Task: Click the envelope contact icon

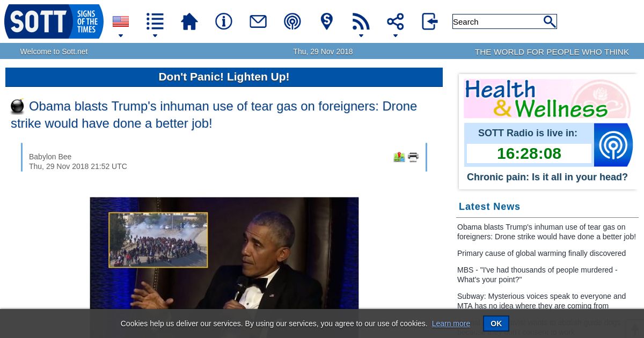Action: 258,21
